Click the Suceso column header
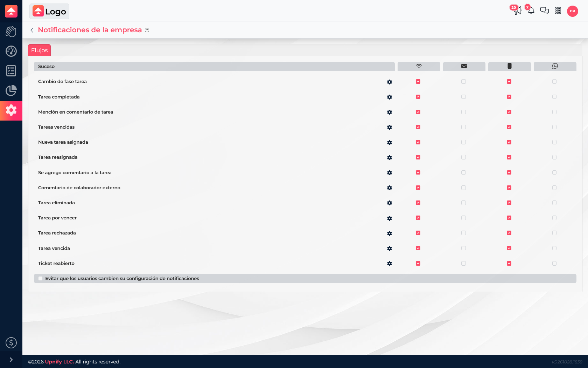The height and width of the screenshot is (368, 588). [214, 66]
